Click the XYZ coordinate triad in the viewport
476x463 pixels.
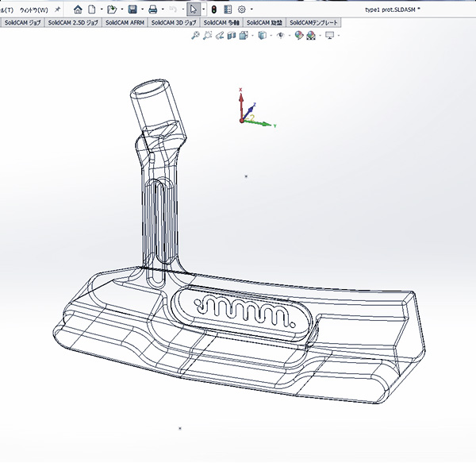click(246, 111)
